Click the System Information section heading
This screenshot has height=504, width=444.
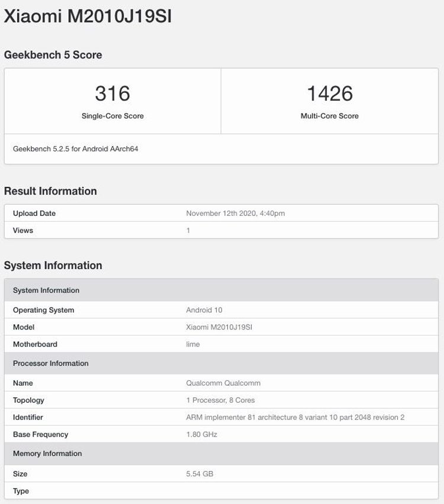[x=53, y=266]
